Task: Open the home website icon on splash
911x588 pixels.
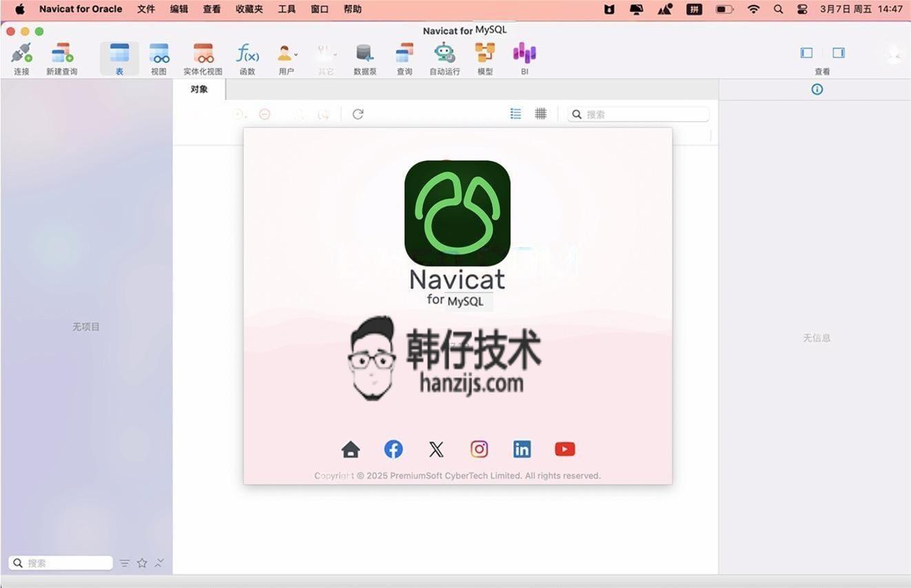Action: click(x=351, y=449)
